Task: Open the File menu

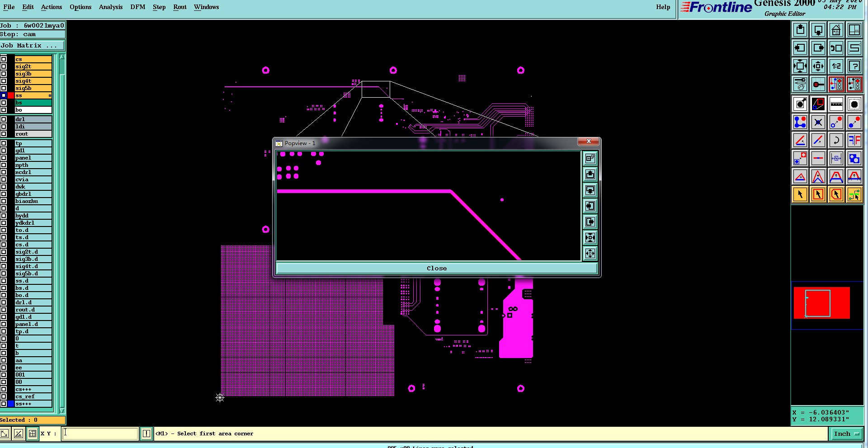Action: [9, 7]
